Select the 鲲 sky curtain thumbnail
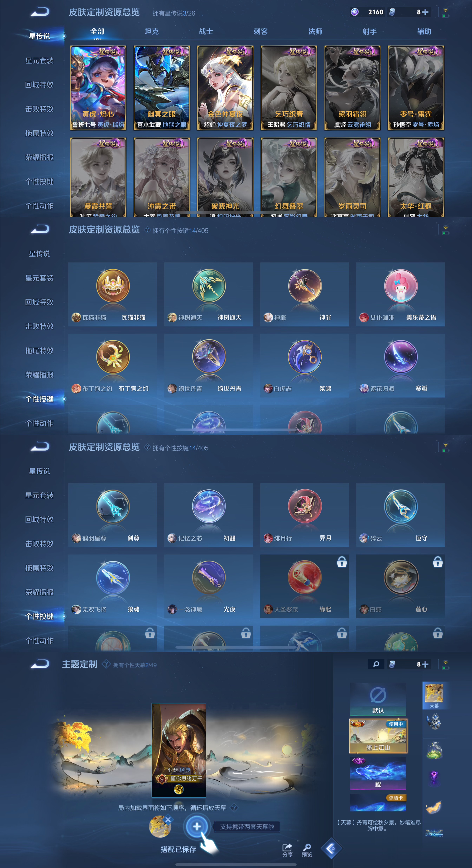This screenshot has width=472, height=868. coord(378,773)
